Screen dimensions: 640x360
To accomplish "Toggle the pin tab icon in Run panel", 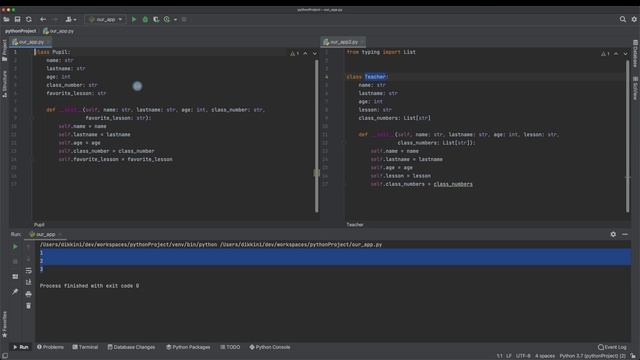I will tap(15, 292).
